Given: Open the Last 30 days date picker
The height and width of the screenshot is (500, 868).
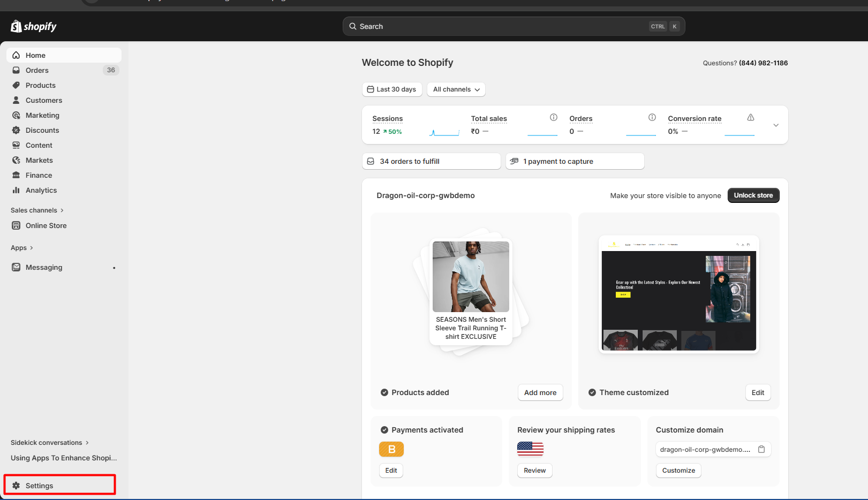Looking at the screenshot, I should click(x=392, y=89).
